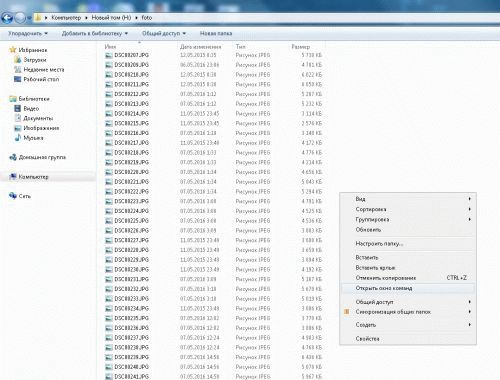500x380 pixels.
Task: Choose Вставить in the context menu
Action: (408, 258)
